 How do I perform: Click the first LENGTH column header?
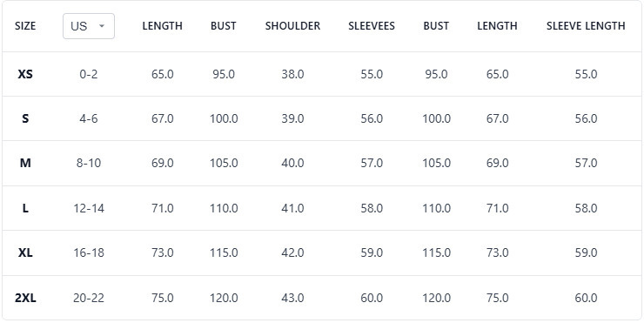pos(162,26)
